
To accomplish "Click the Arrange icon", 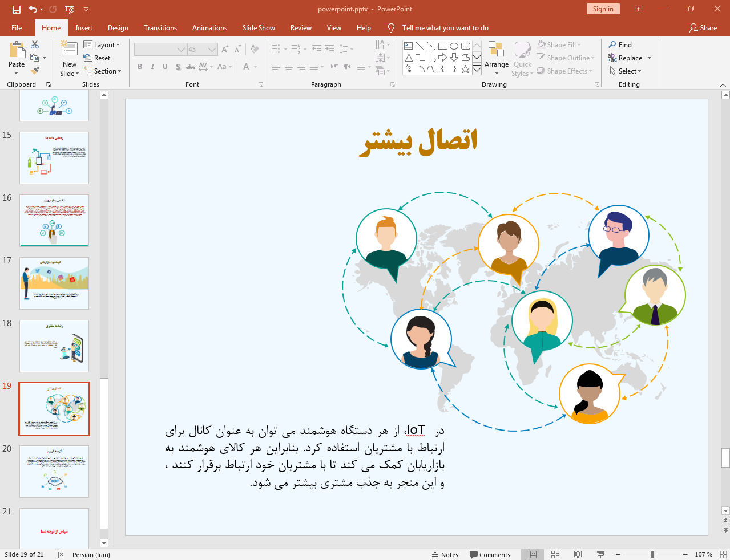I will (496, 50).
